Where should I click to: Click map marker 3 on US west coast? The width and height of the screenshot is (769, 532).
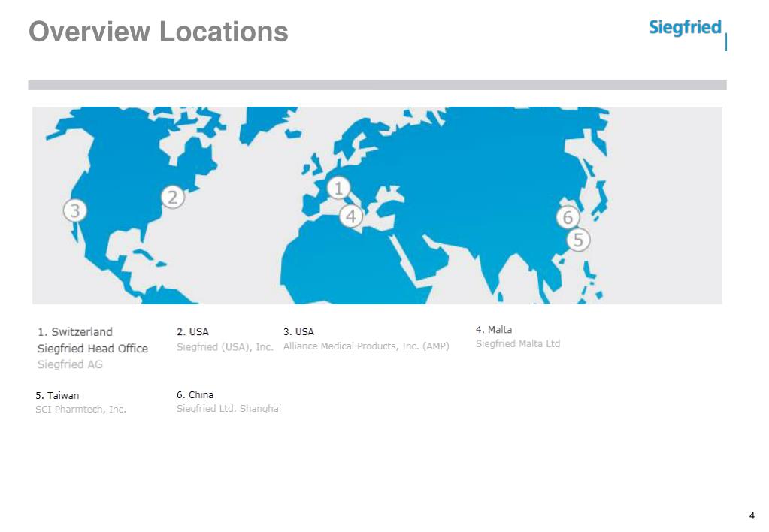pyautogui.click(x=75, y=211)
